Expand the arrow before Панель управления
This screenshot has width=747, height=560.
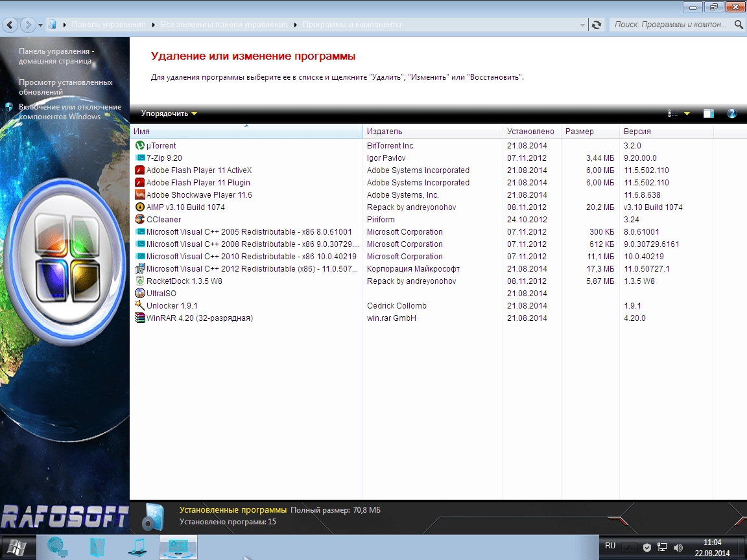64,25
